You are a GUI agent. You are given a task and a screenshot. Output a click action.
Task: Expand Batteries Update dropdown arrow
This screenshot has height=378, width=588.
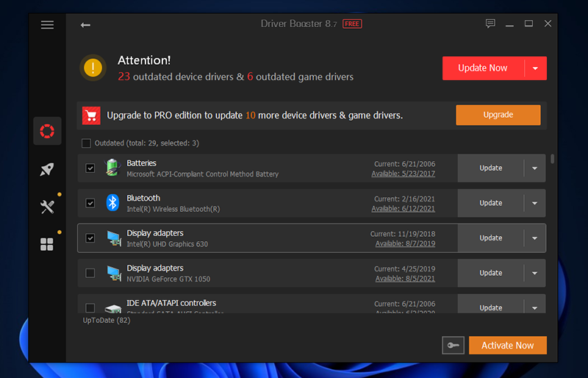point(534,168)
